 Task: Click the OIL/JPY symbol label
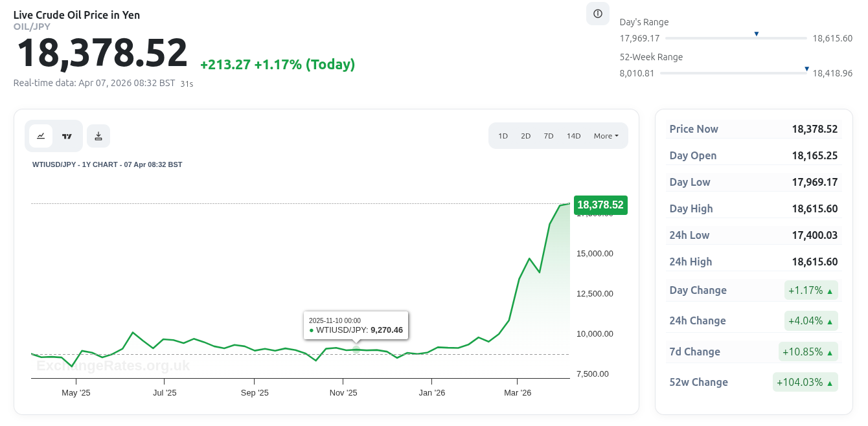point(32,27)
